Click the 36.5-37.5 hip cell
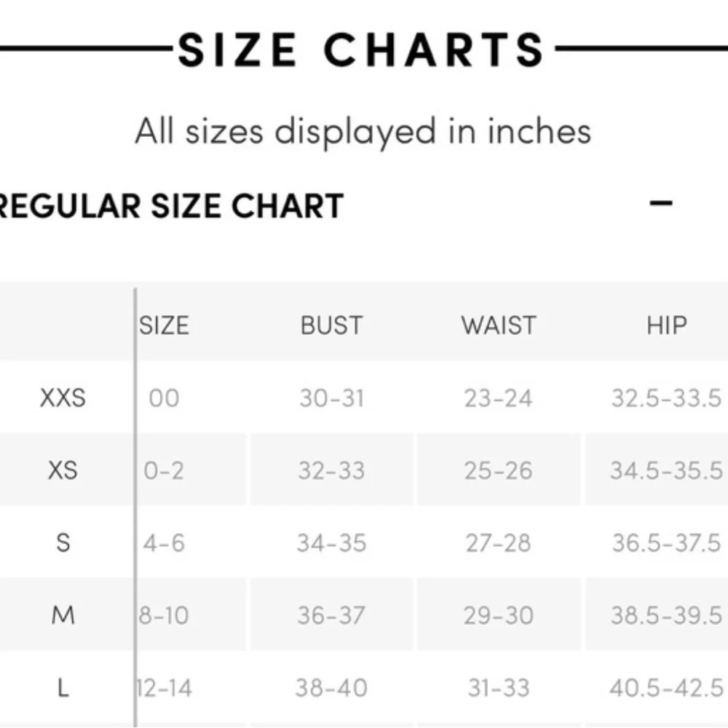Viewport: 728px width, 728px height. click(x=666, y=543)
